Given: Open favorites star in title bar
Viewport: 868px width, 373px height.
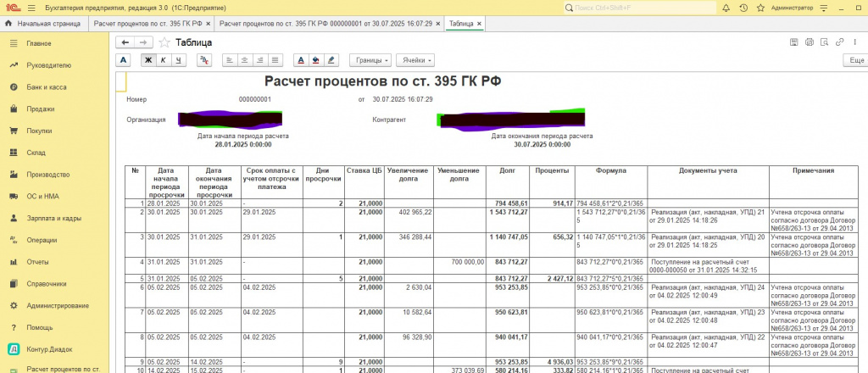Looking at the screenshot, I should coord(760,8).
